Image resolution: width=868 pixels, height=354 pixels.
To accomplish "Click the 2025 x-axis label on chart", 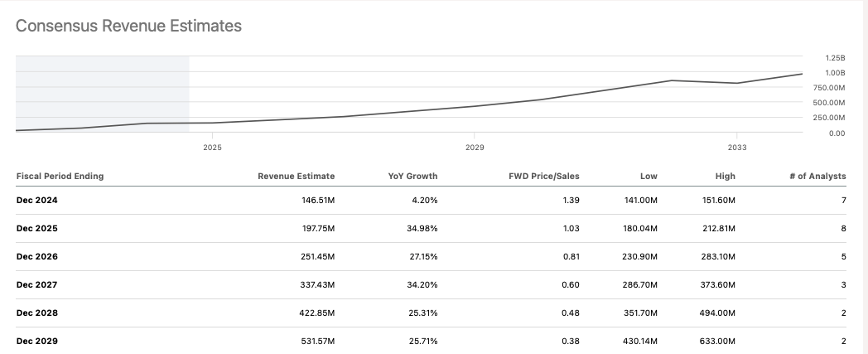I will click(212, 148).
